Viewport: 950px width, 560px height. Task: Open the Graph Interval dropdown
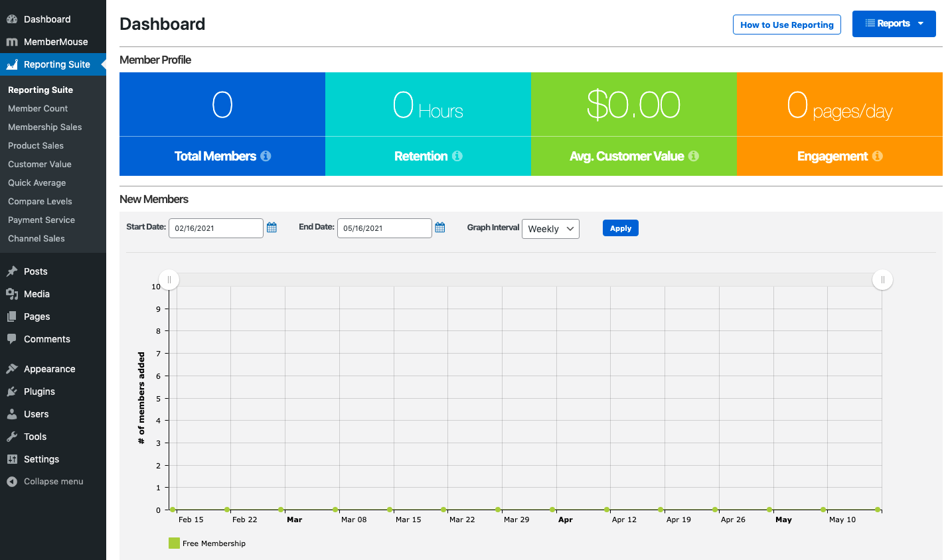coord(550,229)
